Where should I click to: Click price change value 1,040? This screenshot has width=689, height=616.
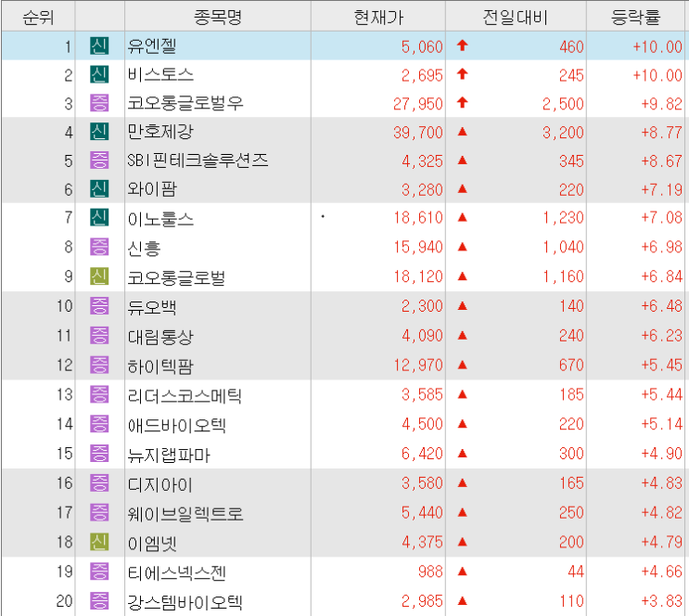563,247
